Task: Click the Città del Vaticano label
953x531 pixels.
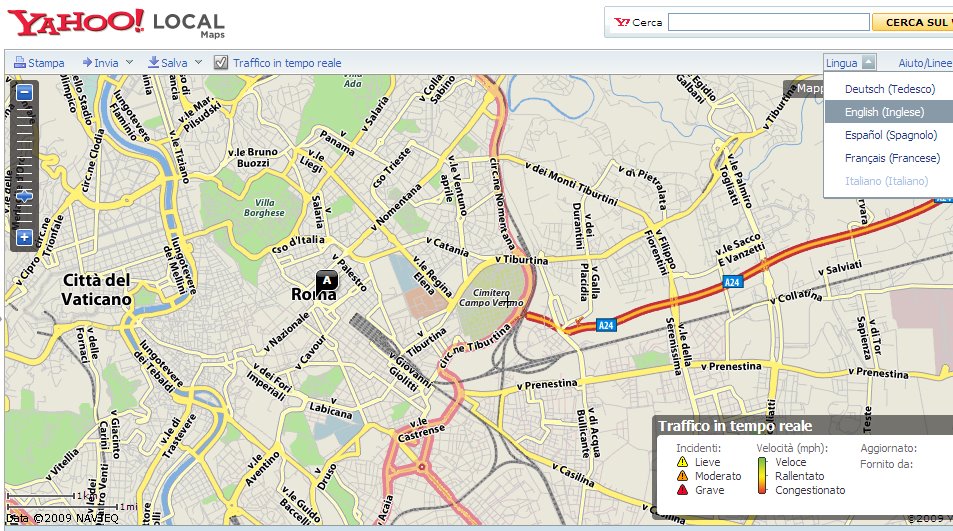Action: click(97, 290)
